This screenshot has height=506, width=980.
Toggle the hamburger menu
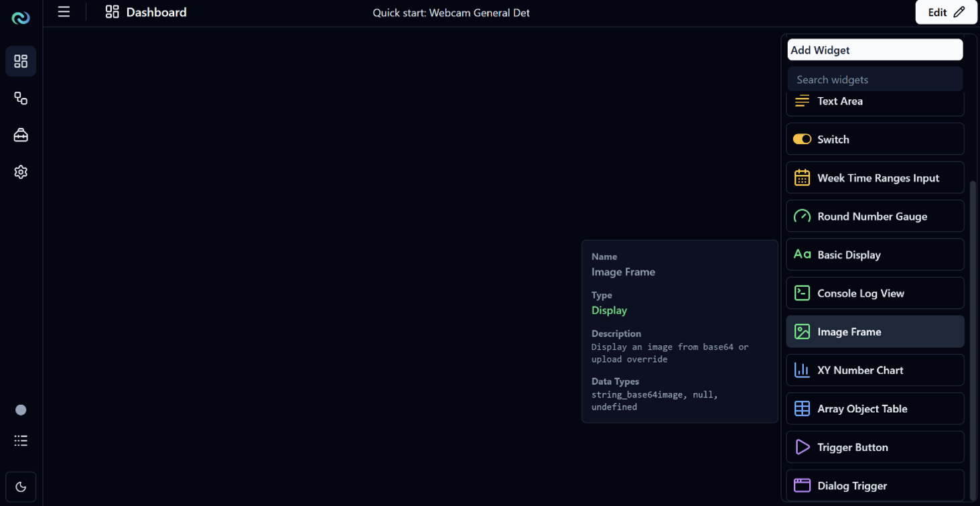[64, 12]
